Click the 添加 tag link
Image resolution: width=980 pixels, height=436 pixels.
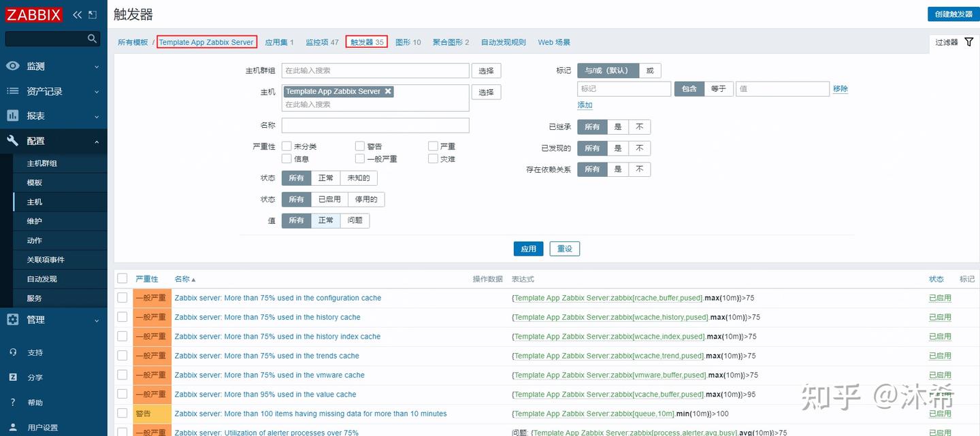pos(585,105)
